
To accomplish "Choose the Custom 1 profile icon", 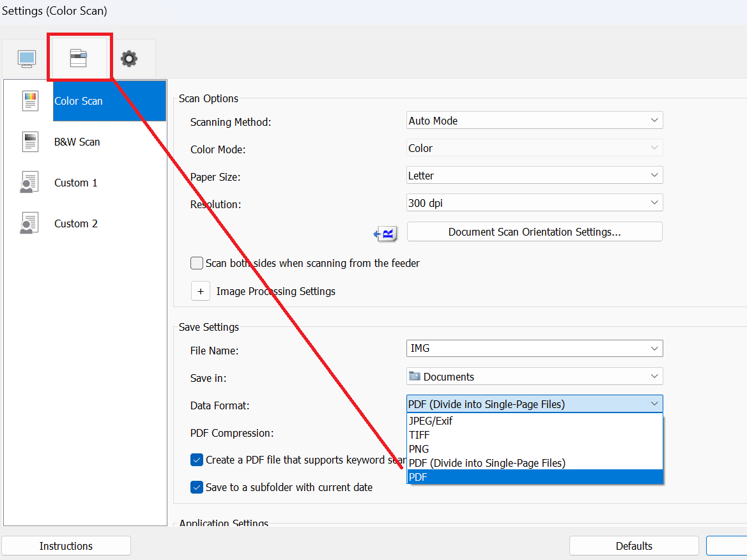I will click(30, 183).
